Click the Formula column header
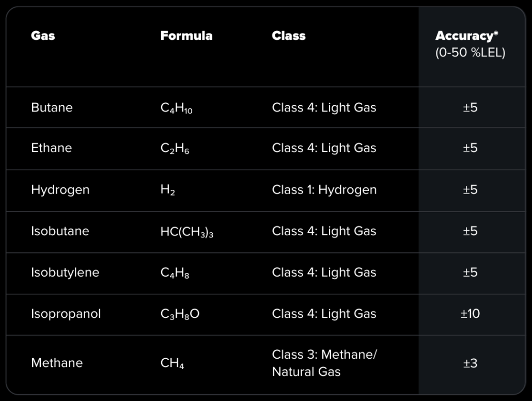 [186, 36]
